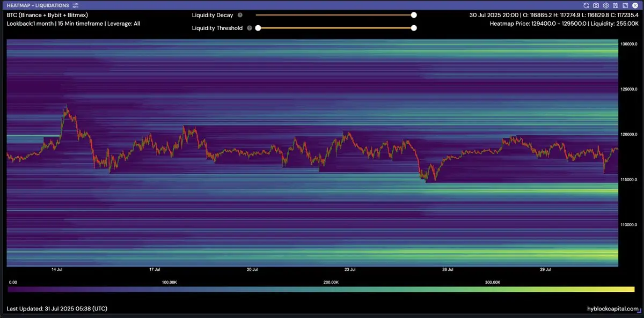Click the hyblockcapital.com link
This screenshot has height=318, width=644.
pyautogui.click(x=613, y=309)
